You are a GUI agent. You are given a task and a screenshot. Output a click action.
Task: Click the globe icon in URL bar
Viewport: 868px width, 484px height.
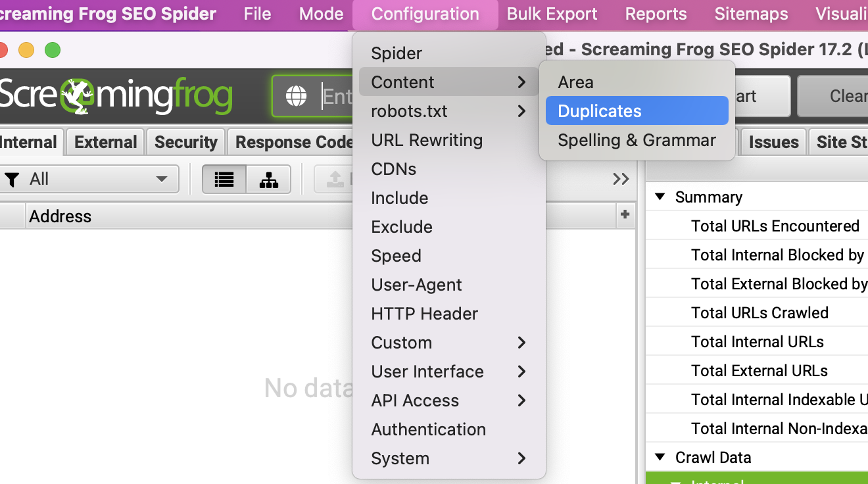coord(296,96)
